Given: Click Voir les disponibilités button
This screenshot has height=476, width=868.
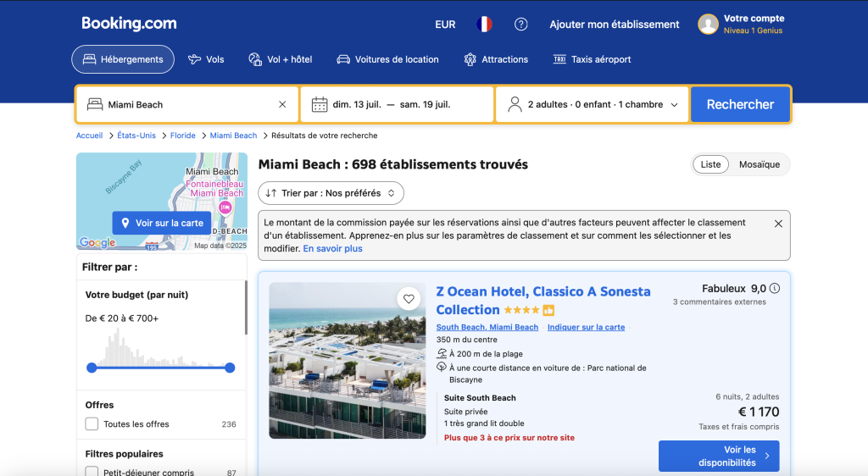Looking at the screenshot, I should coord(719,457).
